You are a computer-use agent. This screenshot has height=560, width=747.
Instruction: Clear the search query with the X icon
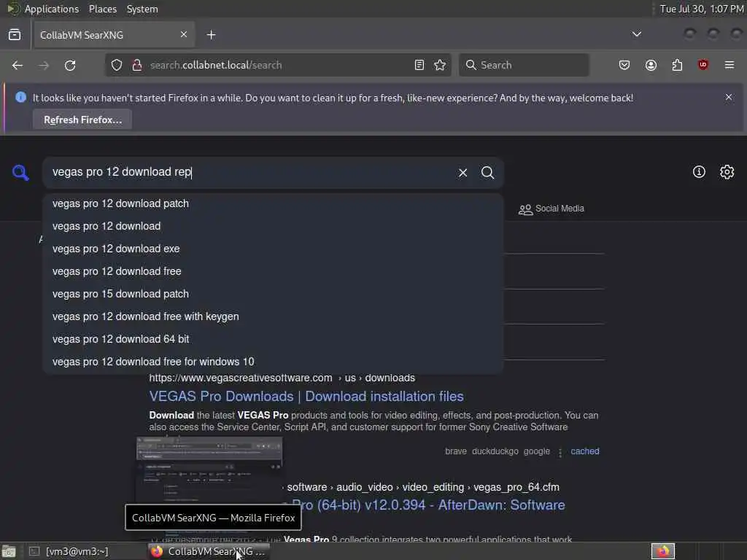click(x=462, y=172)
